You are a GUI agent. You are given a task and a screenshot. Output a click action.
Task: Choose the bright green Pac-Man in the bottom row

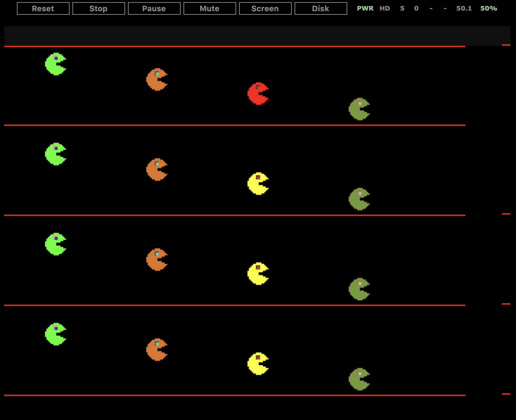tap(56, 334)
